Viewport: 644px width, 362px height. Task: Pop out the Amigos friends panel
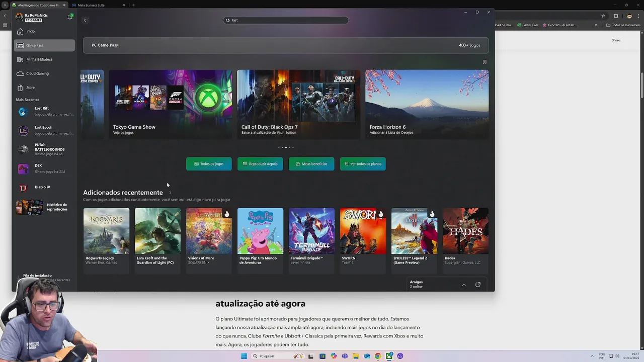click(478, 285)
